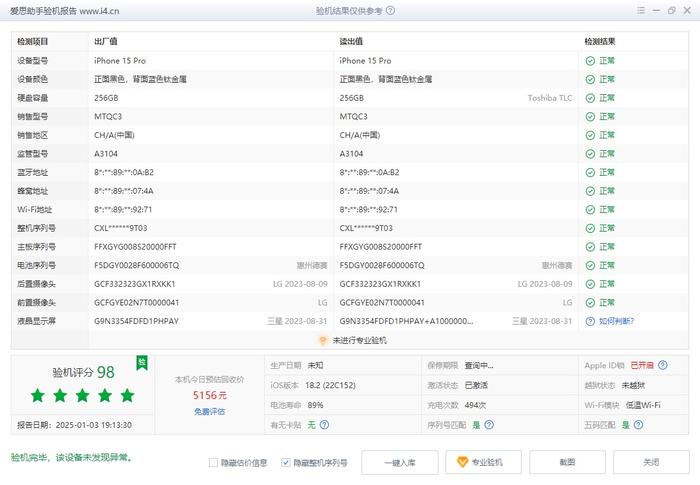Click the 低温Wi-Fi module value
This screenshot has width=700, height=485.
pyautogui.click(x=643, y=405)
